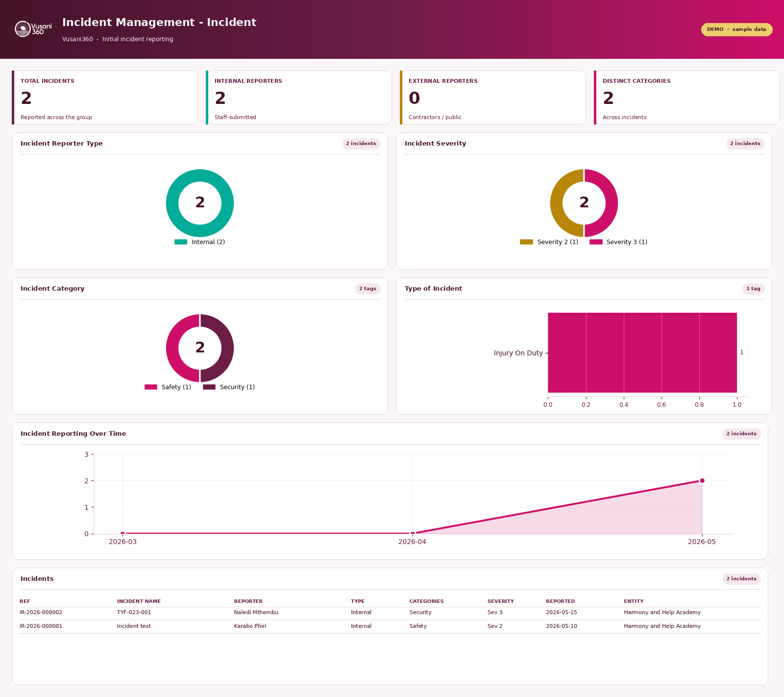This screenshot has height=697, width=784.
Task: Sort by the TYPE column header
Action: pos(358,601)
